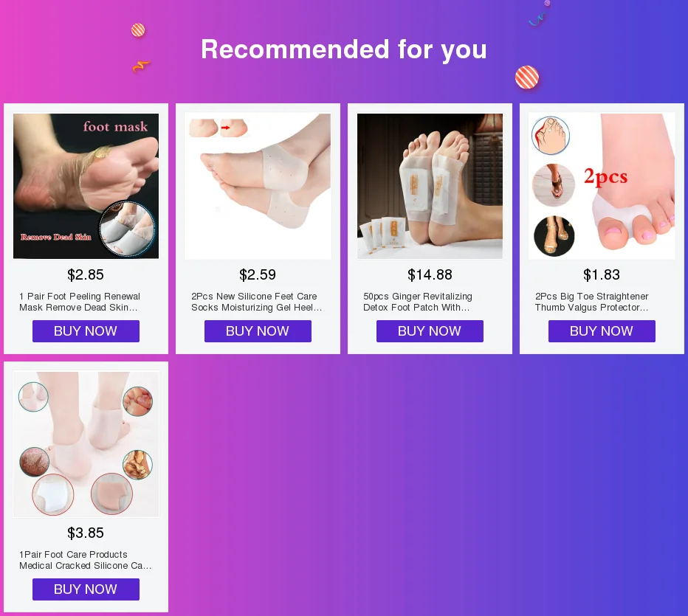
Task: Buy the $2.85 foot peeling mask now
Action: [86, 331]
